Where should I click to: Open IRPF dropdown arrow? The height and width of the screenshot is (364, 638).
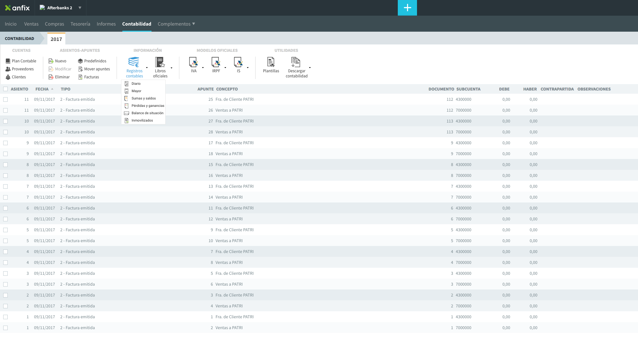point(225,68)
